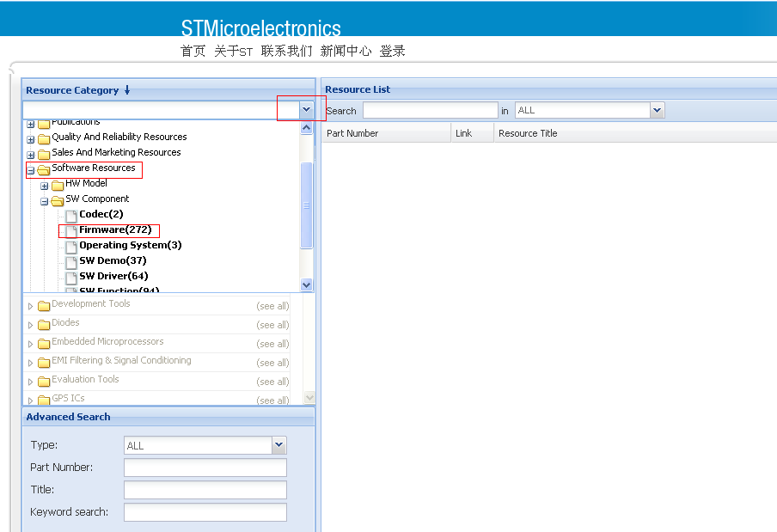
Task: Select the HW Model tree label
Action: (86, 183)
